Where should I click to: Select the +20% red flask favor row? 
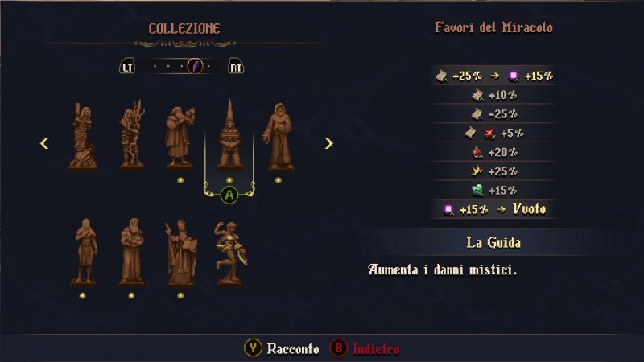click(x=493, y=152)
